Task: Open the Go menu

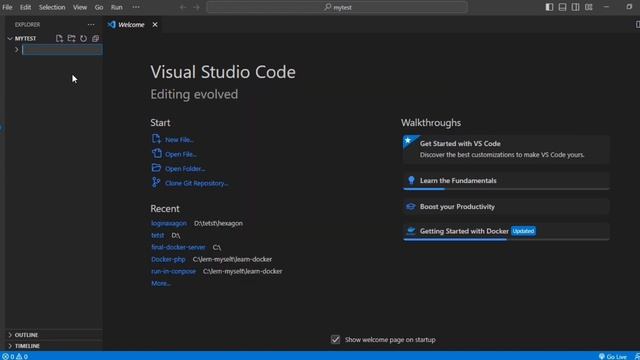Action: [x=99, y=7]
